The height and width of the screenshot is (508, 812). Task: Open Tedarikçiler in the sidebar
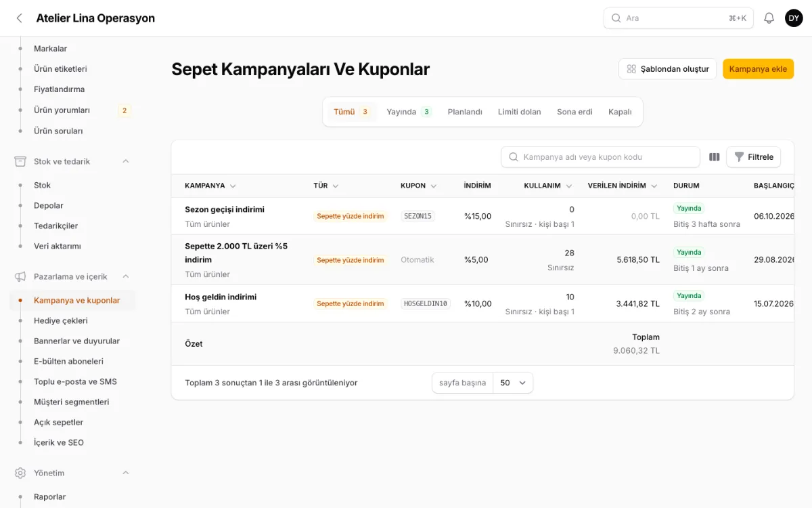pyautogui.click(x=55, y=226)
